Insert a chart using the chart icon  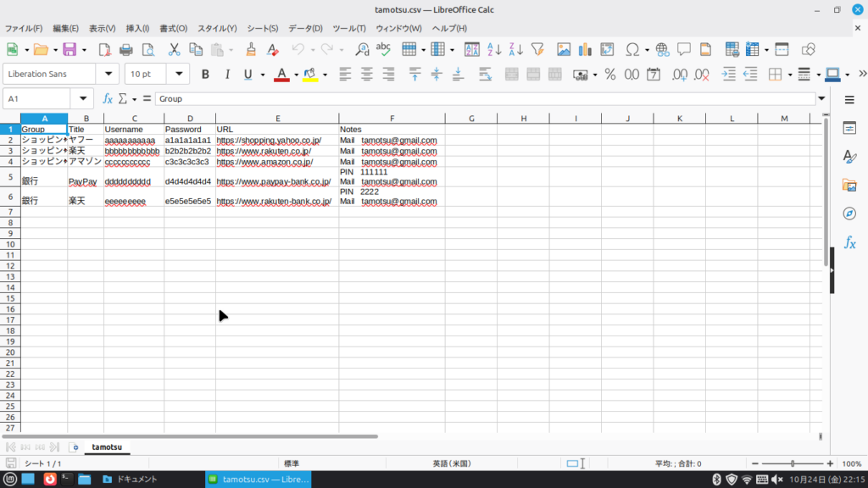click(x=584, y=49)
